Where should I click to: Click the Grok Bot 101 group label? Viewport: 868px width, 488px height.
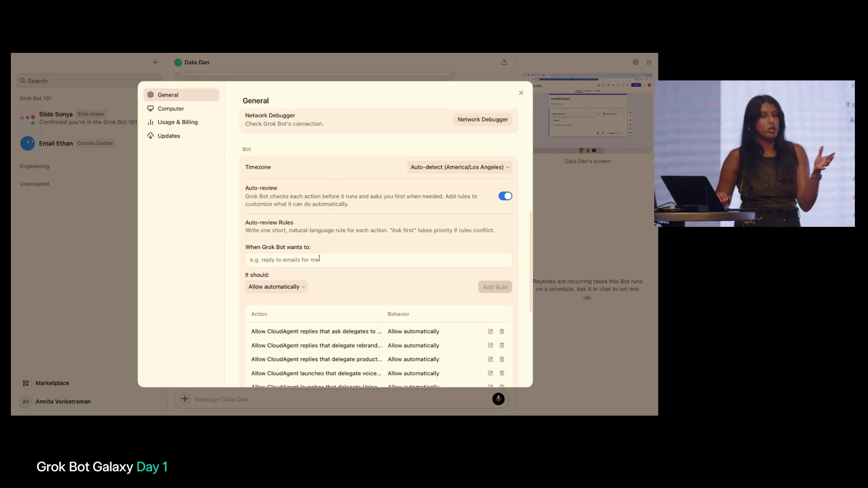point(35,99)
